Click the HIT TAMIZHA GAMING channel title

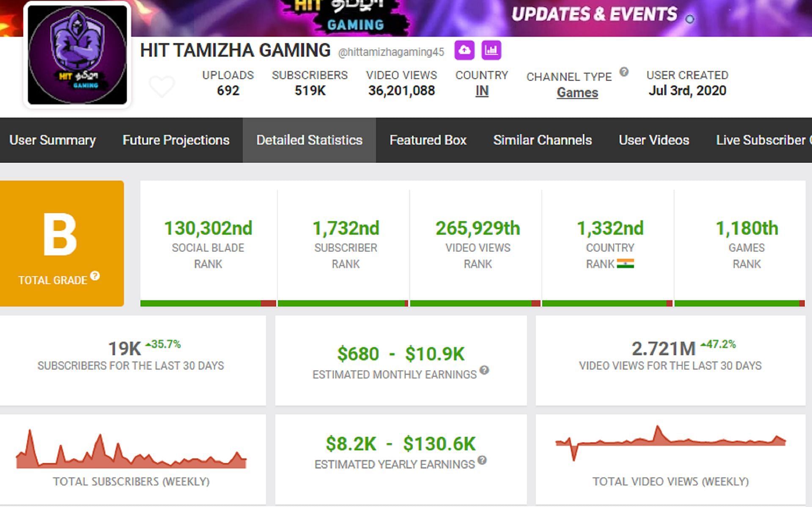[x=235, y=50]
